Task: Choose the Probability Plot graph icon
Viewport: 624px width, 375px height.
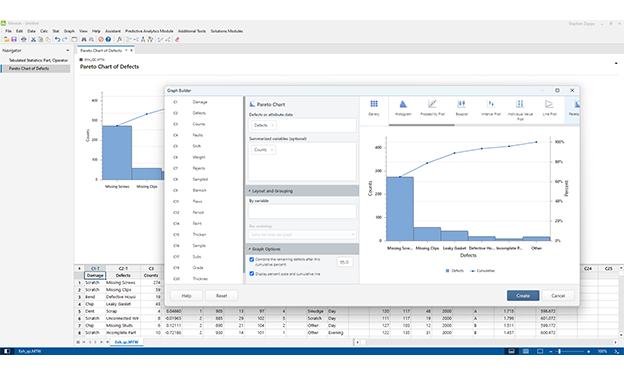Action: [432, 107]
